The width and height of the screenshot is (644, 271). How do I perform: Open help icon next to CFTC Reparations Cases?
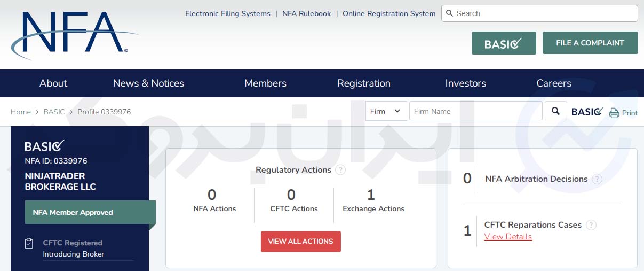point(591,225)
